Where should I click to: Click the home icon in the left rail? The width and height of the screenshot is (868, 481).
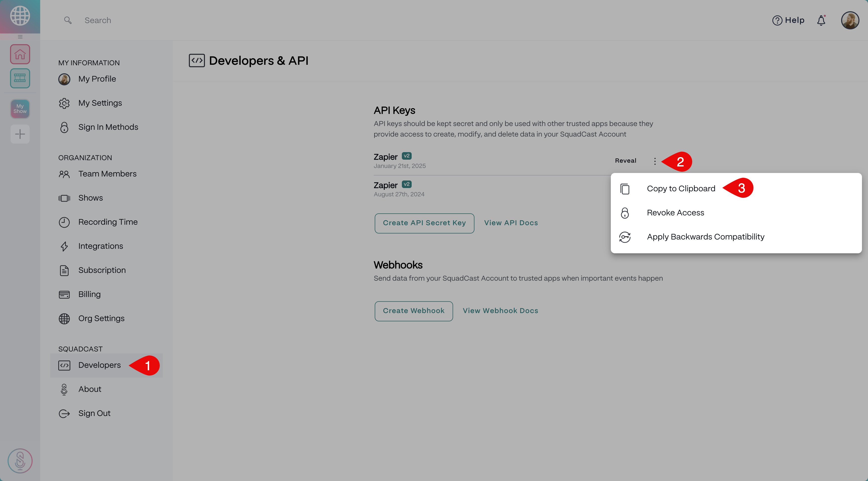click(20, 54)
